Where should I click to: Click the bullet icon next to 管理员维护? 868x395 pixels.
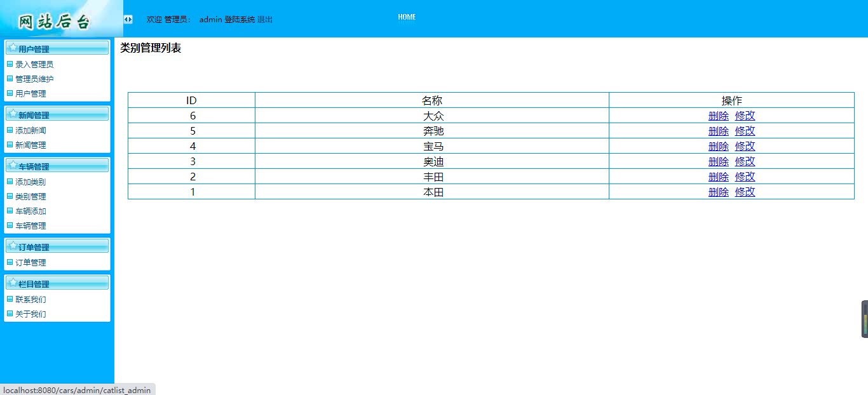(x=10, y=79)
